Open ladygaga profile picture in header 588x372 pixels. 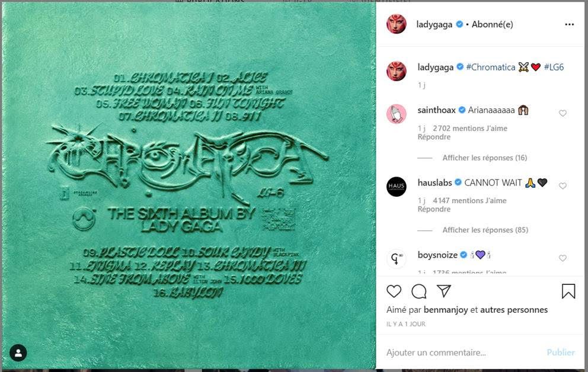coord(397,24)
